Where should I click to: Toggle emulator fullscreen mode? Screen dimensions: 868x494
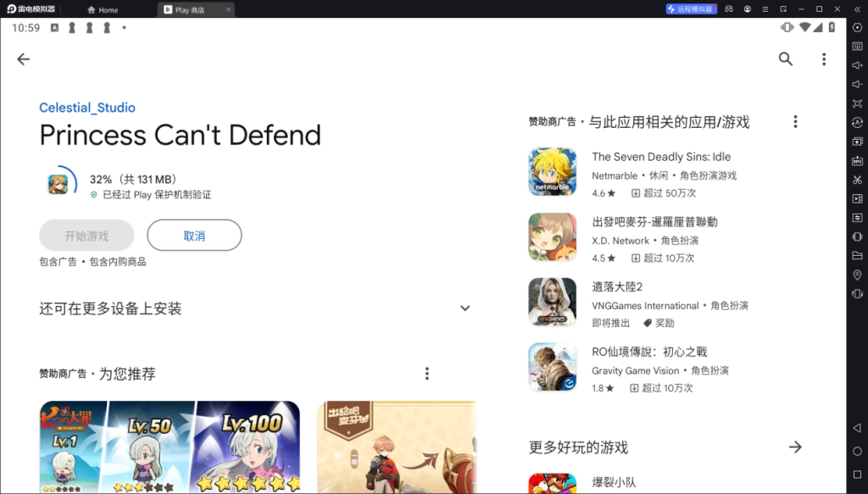click(858, 103)
